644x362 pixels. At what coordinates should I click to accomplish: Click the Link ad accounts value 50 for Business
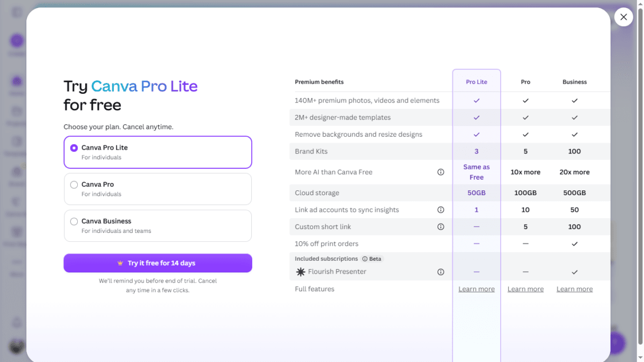pyautogui.click(x=574, y=210)
